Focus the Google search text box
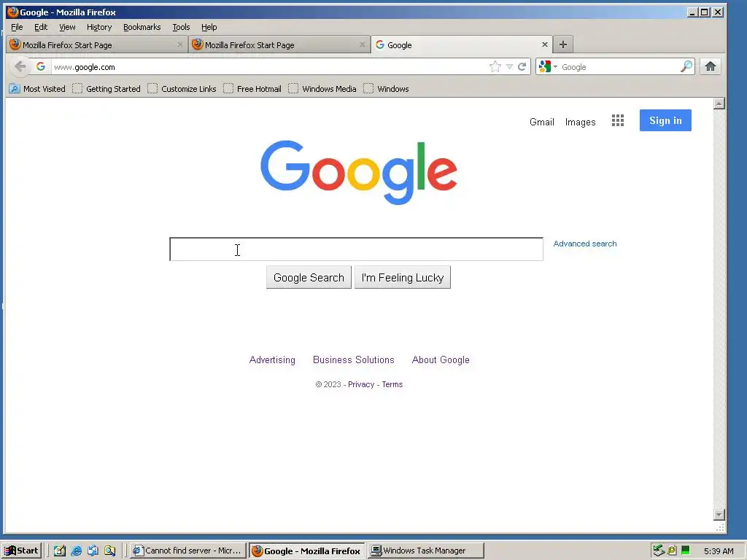The image size is (747, 560). (x=356, y=249)
